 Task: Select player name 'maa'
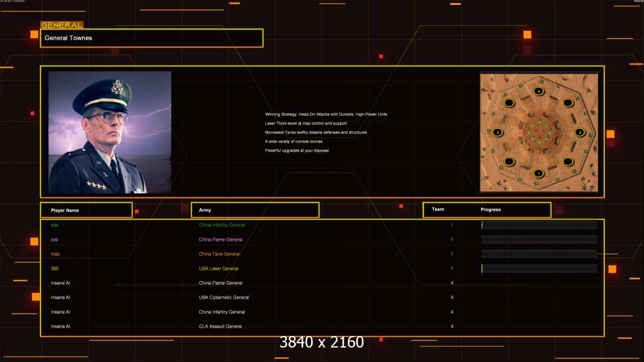(x=55, y=254)
